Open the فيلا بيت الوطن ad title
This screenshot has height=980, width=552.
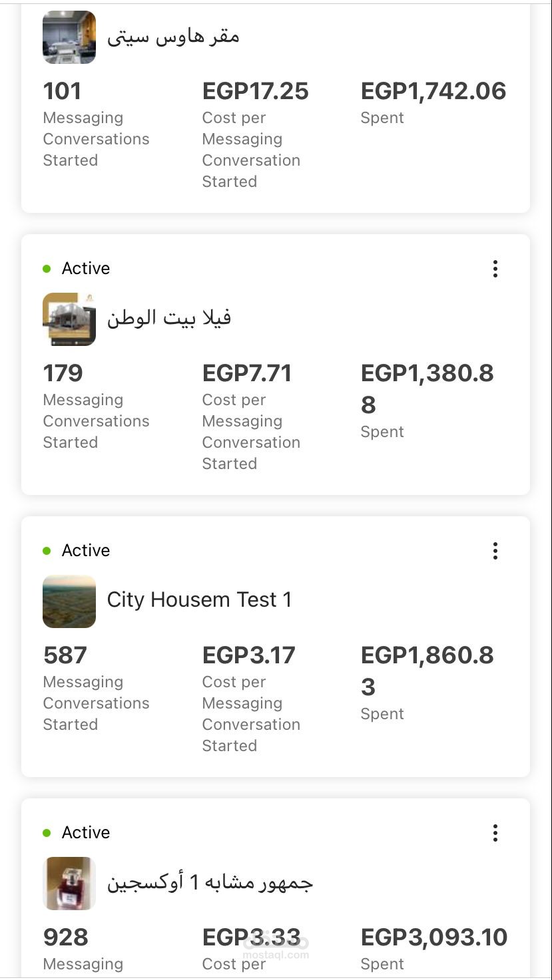tap(169, 318)
